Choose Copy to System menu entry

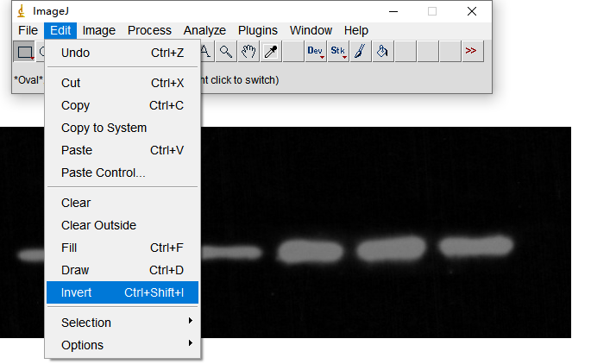click(x=104, y=128)
